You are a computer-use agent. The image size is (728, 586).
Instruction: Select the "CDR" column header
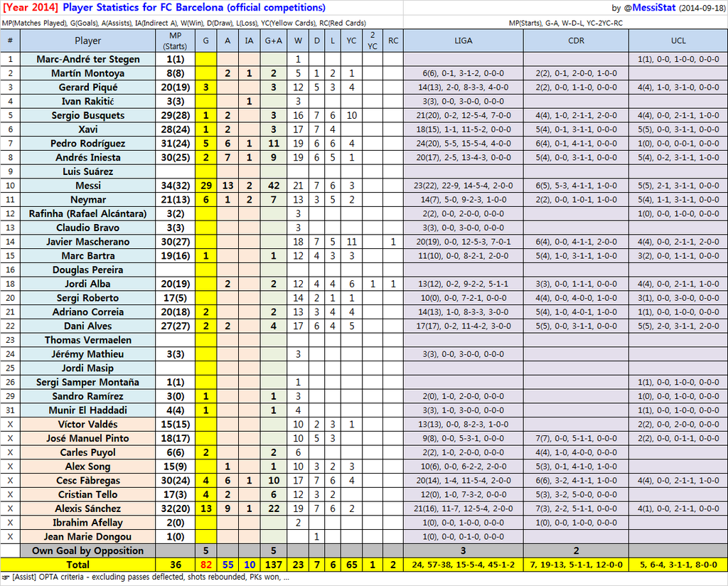[x=576, y=41]
